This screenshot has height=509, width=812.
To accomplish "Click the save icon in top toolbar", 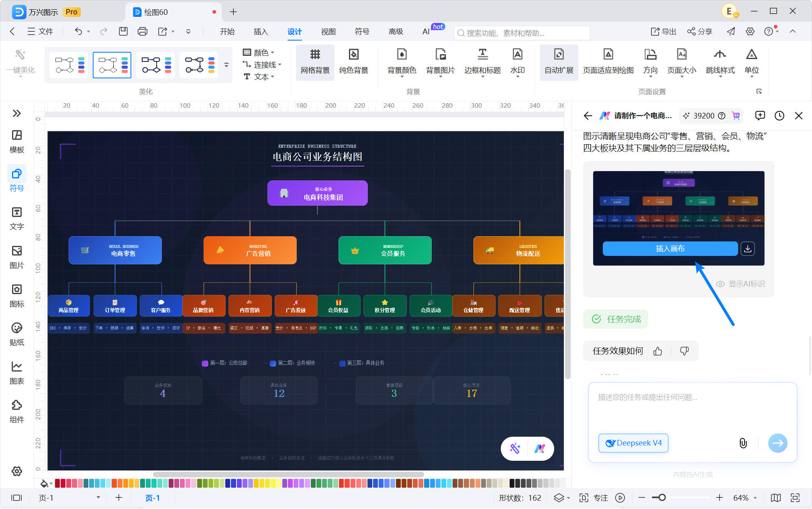I will click(x=123, y=31).
